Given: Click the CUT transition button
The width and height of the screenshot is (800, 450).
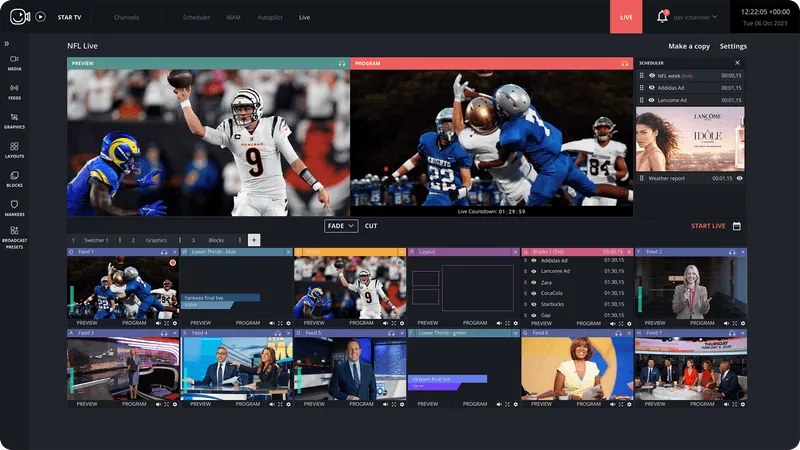Looking at the screenshot, I should click(x=371, y=226).
